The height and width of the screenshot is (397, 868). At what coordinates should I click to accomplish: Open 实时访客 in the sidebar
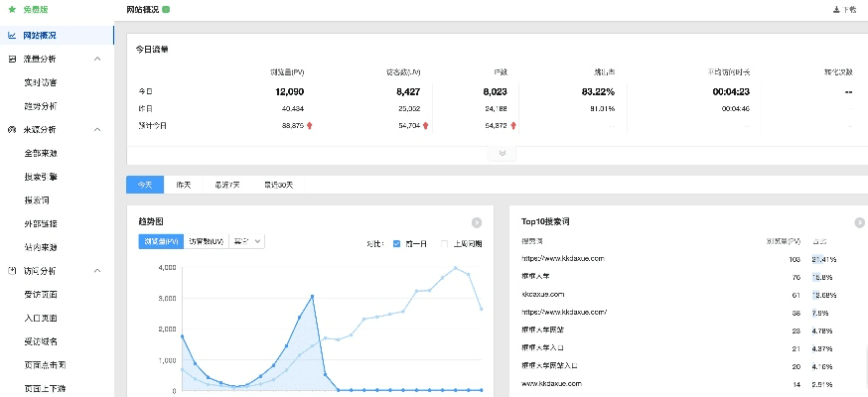coord(41,82)
